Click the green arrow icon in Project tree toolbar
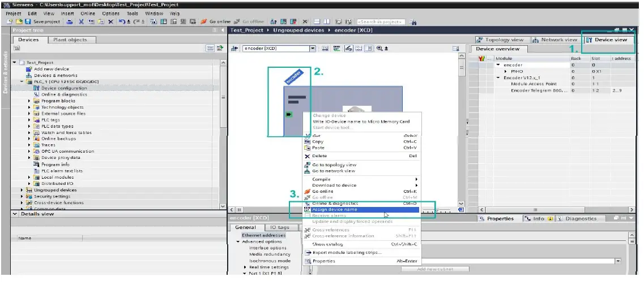Image resolution: width=644 pixels, height=285 pixels. (220, 49)
